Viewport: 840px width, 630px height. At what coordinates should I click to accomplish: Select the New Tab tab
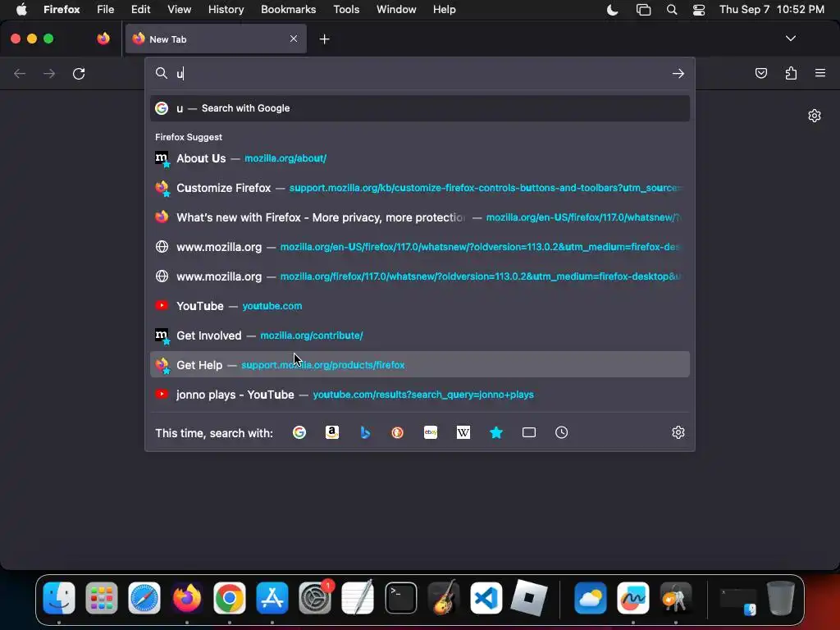[216, 39]
